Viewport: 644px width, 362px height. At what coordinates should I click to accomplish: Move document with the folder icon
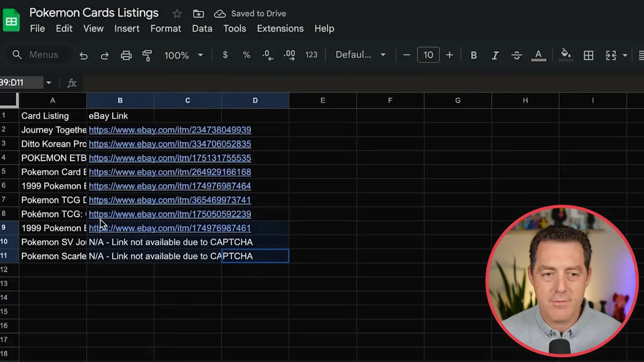click(x=198, y=14)
